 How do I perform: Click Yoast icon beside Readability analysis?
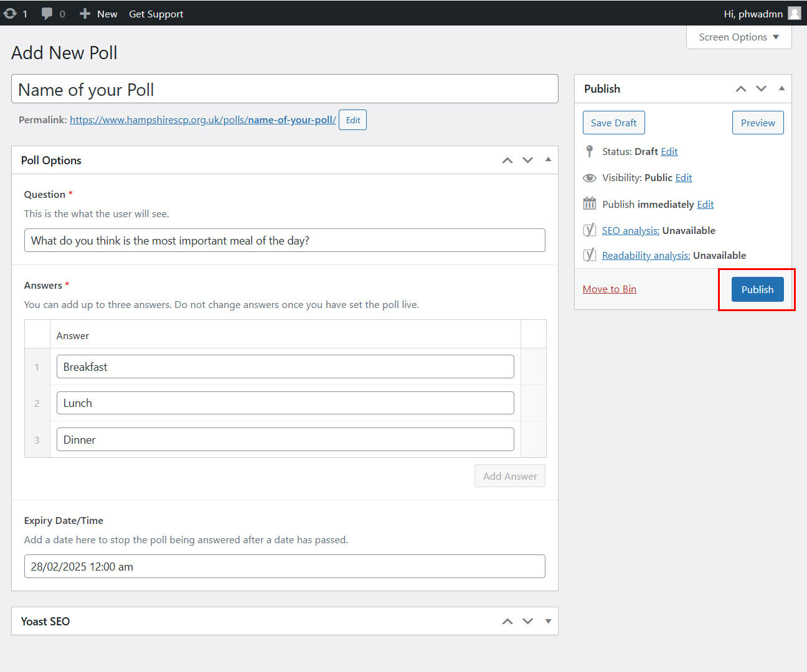pyautogui.click(x=589, y=255)
